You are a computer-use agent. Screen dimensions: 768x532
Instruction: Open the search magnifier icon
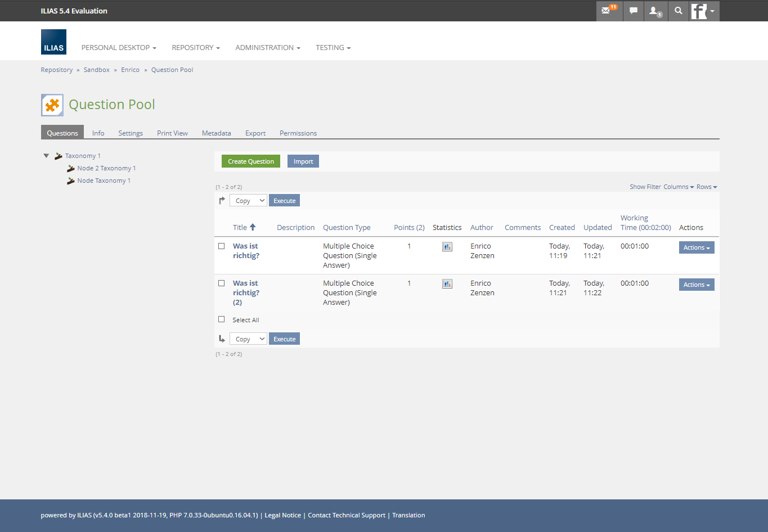[x=679, y=11]
